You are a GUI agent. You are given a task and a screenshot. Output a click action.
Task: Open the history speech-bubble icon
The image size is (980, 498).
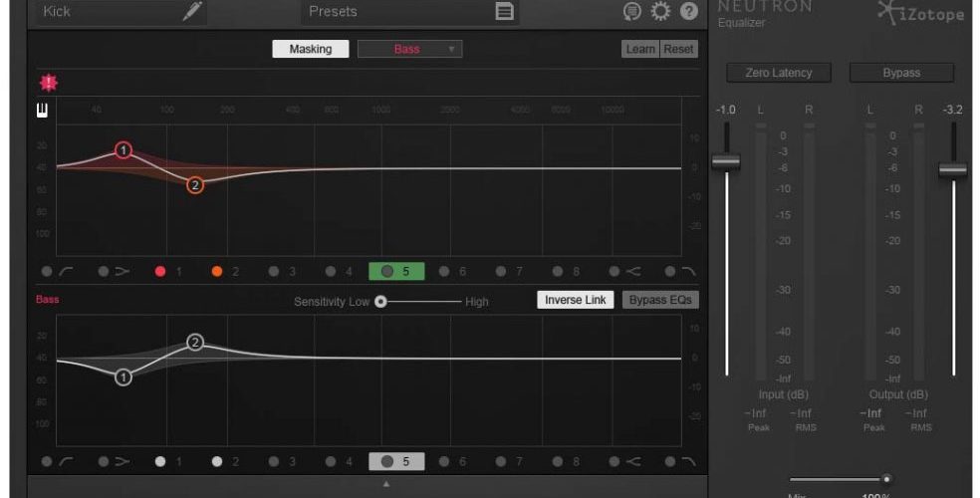coord(631,11)
